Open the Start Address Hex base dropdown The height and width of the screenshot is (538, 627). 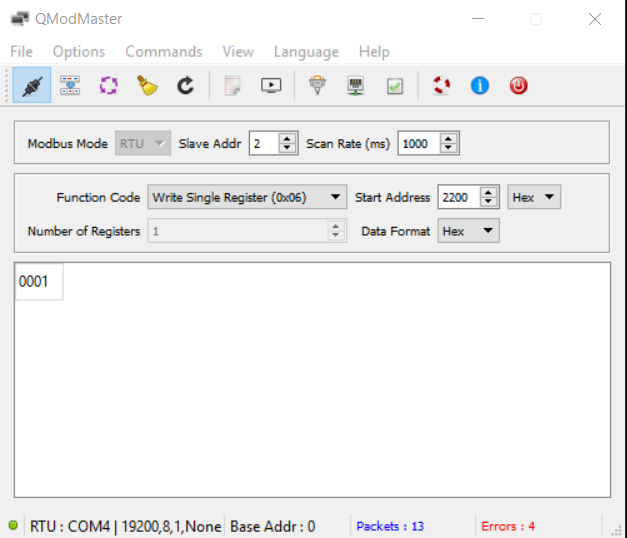click(x=534, y=197)
